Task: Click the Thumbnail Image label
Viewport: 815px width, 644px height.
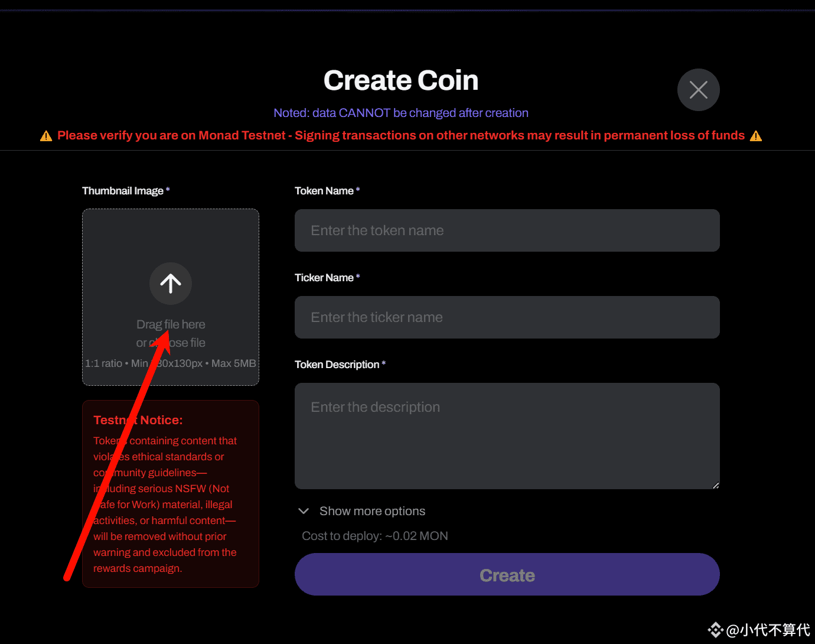Action: click(x=126, y=191)
